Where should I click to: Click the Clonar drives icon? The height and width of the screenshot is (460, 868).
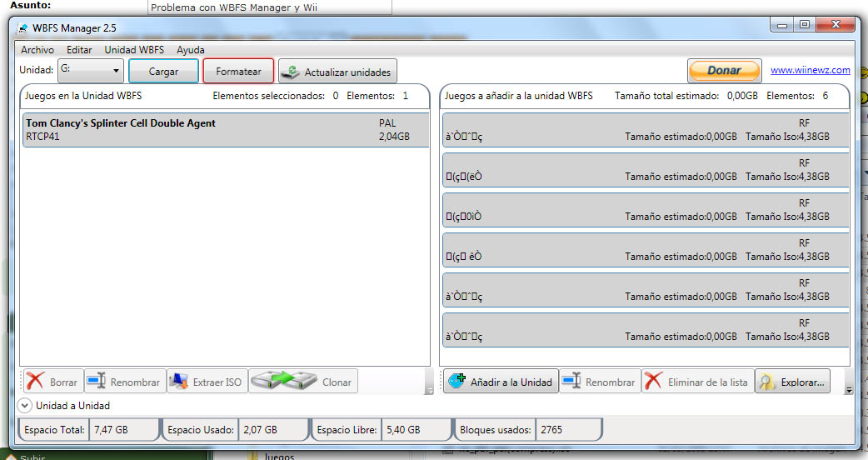(284, 381)
